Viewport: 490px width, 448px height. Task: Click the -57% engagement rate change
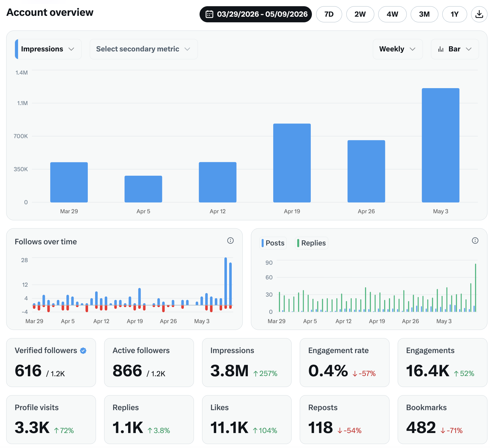tap(364, 373)
